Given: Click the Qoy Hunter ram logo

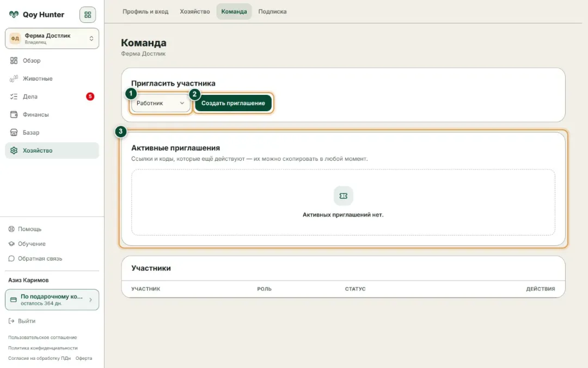Looking at the screenshot, I should click(x=14, y=15).
